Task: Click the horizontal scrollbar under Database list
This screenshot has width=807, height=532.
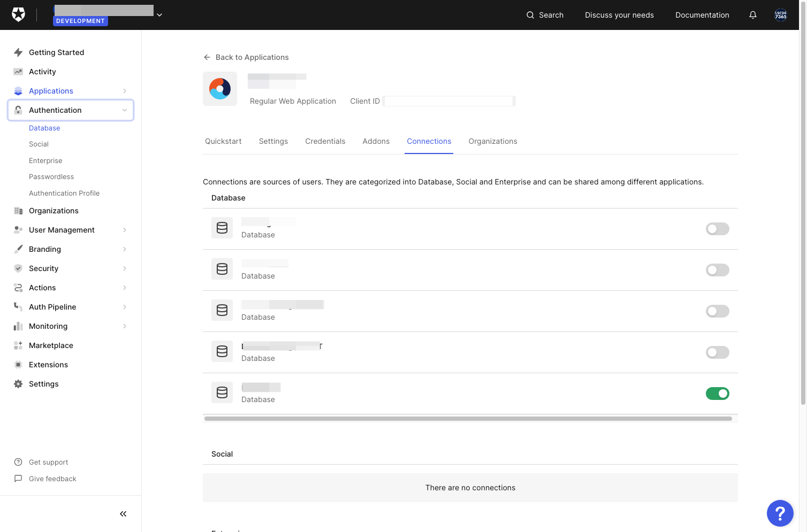Action: click(x=468, y=419)
